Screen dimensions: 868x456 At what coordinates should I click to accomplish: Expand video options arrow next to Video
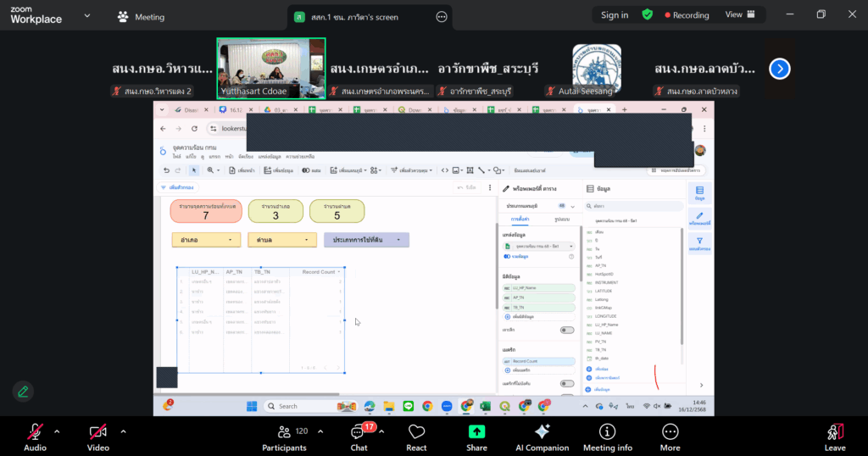coord(123,431)
